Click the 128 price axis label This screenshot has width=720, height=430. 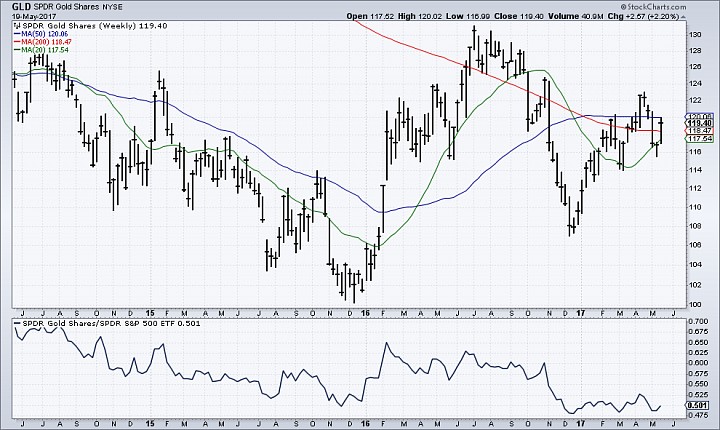pyautogui.click(x=694, y=51)
